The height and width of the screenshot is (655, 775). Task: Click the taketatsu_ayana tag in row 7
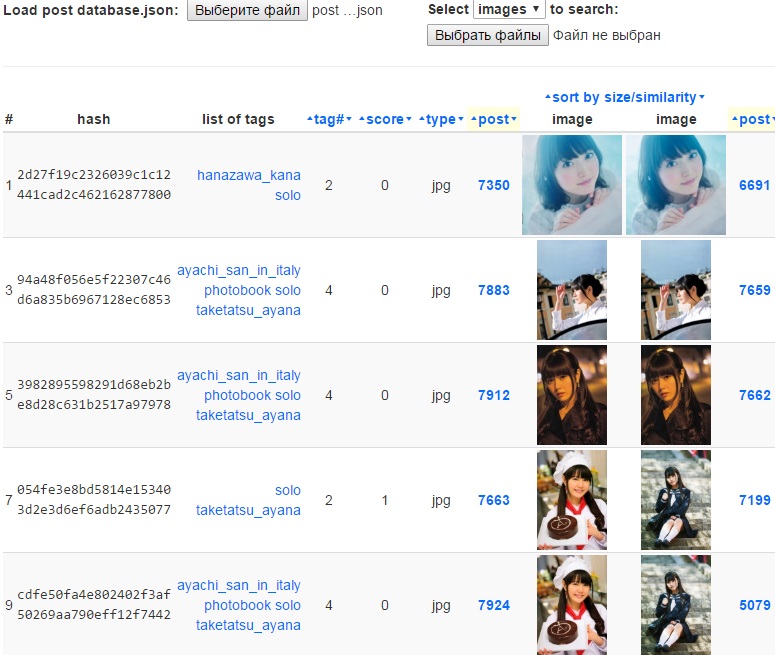click(248, 510)
